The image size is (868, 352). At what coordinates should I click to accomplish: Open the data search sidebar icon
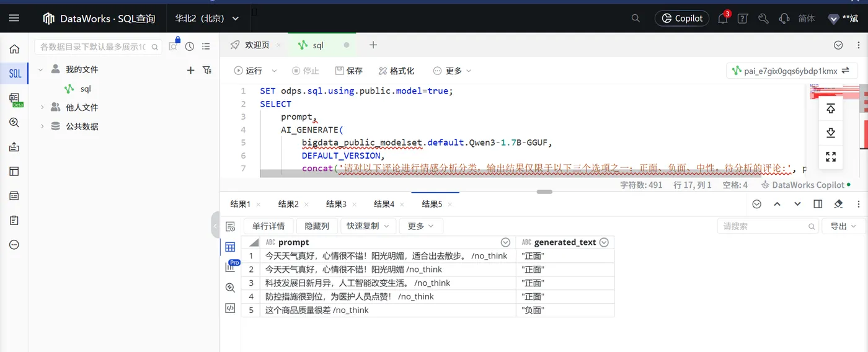14,123
